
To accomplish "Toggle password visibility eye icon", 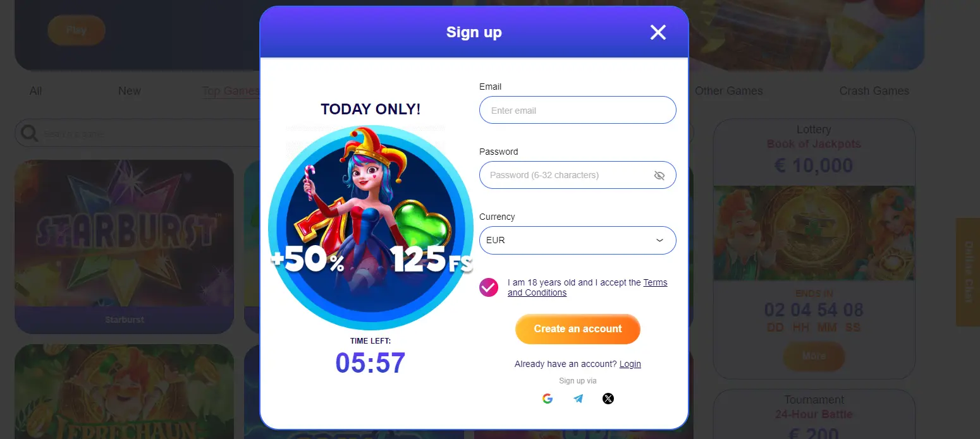I will [659, 176].
